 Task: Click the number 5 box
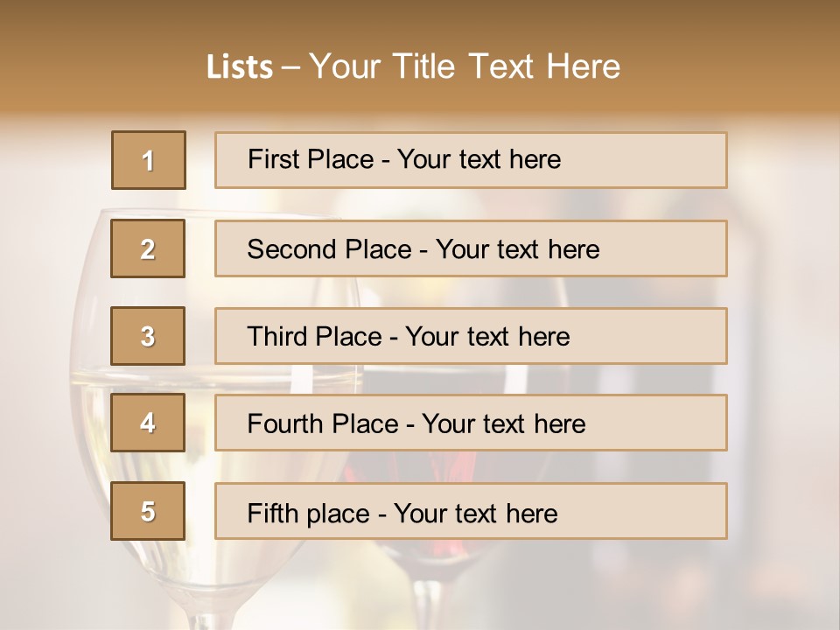point(148,511)
